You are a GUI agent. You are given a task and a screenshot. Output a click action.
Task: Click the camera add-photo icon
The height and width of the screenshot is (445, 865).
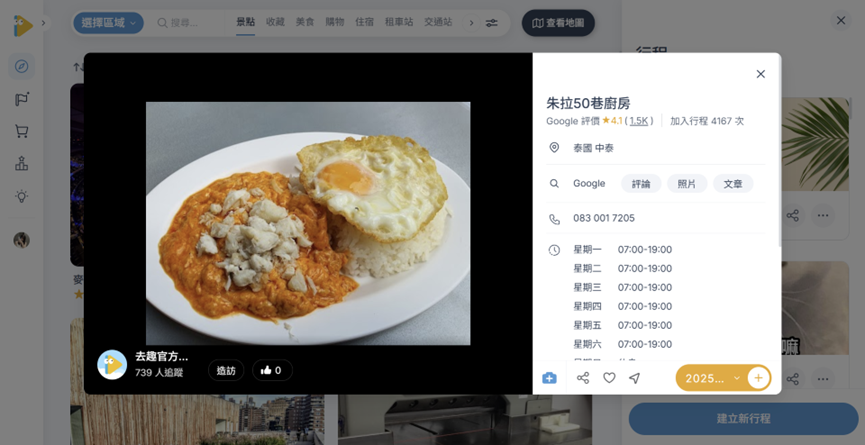click(x=549, y=378)
